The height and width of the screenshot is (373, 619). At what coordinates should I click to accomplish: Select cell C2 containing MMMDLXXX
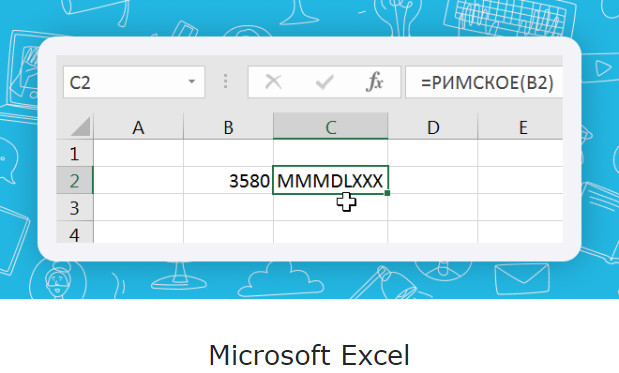click(330, 180)
